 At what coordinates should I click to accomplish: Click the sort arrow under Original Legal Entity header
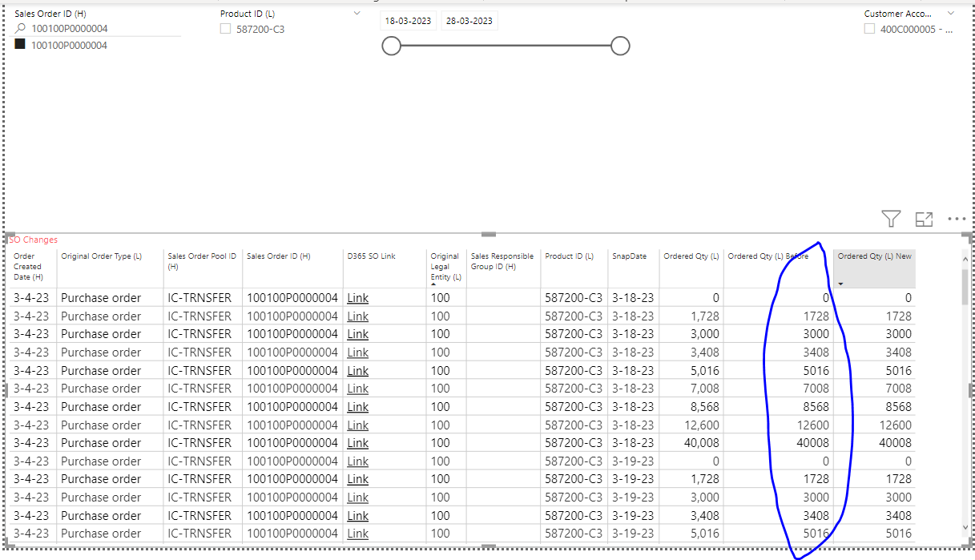coord(434,284)
